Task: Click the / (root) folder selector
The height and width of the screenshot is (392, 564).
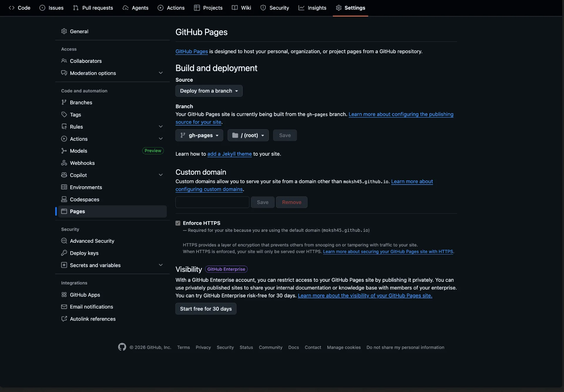Action: point(248,135)
